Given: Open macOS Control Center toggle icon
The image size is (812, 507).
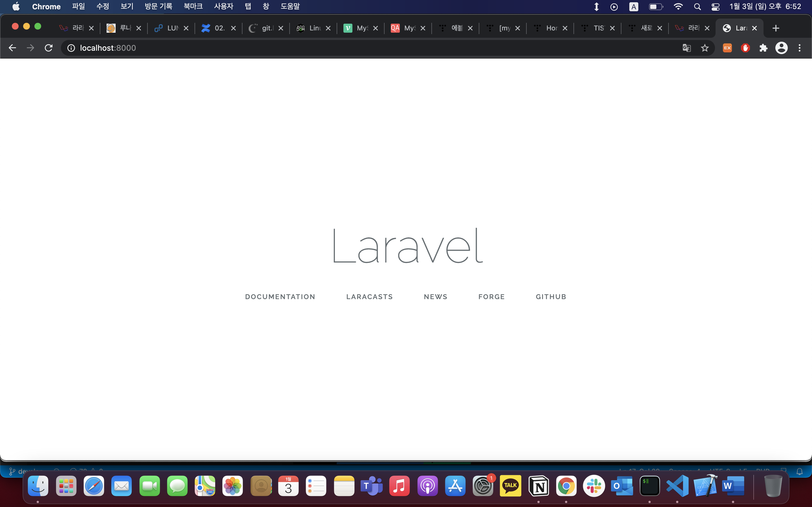Looking at the screenshot, I should 715,7.
